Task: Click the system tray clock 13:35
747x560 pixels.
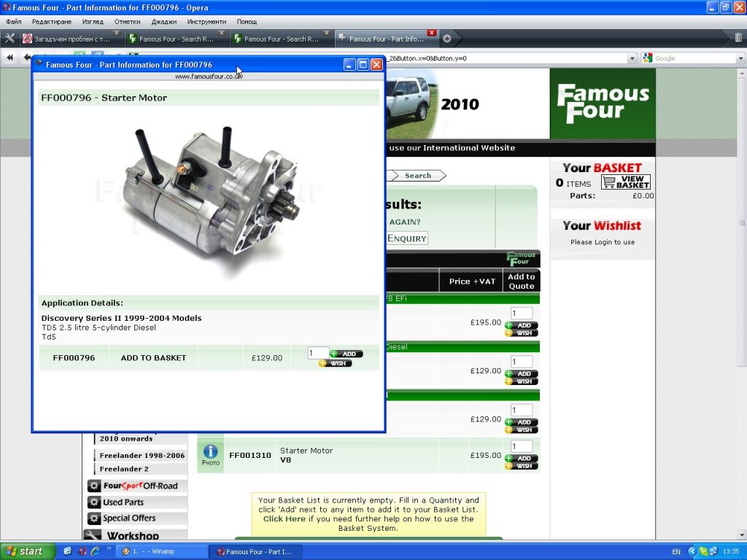Action: [730, 551]
